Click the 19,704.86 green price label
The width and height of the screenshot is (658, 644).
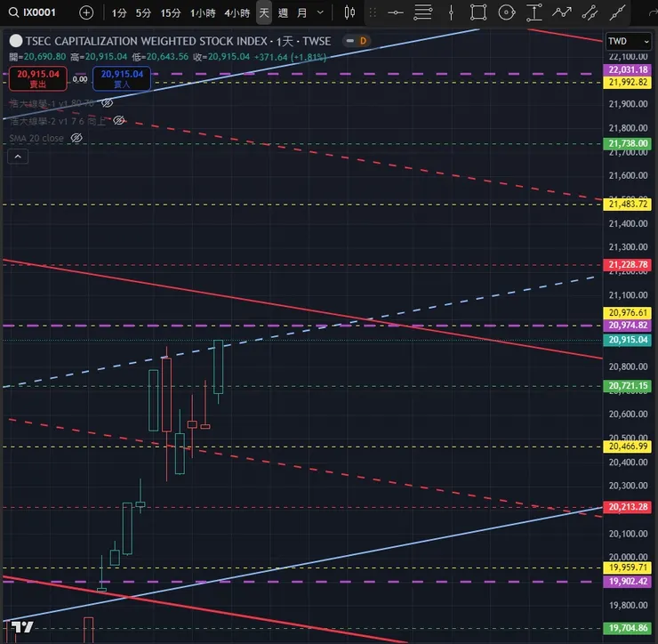click(x=628, y=628)
